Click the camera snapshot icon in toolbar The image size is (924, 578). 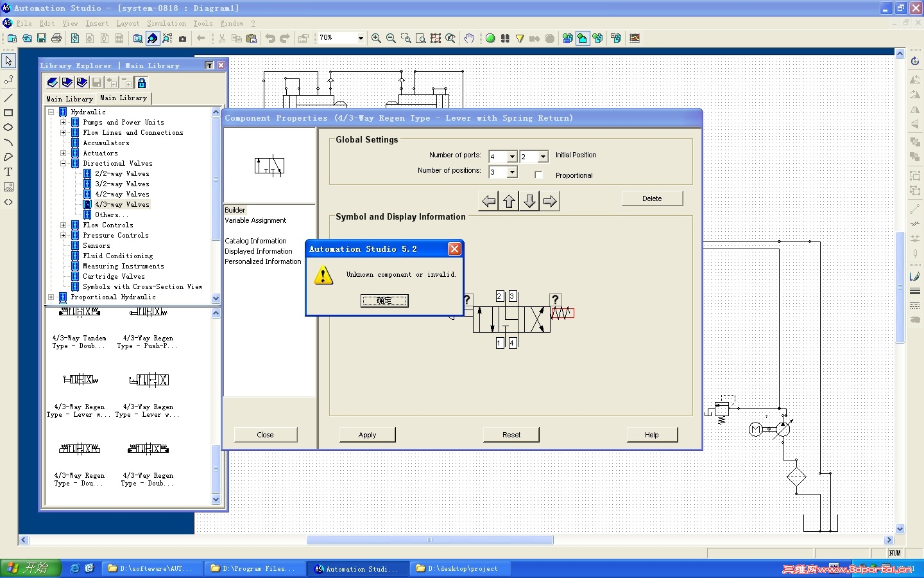(182, 39)
